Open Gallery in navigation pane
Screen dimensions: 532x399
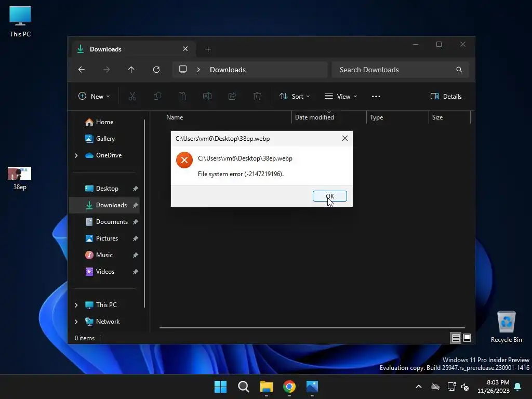105,139
